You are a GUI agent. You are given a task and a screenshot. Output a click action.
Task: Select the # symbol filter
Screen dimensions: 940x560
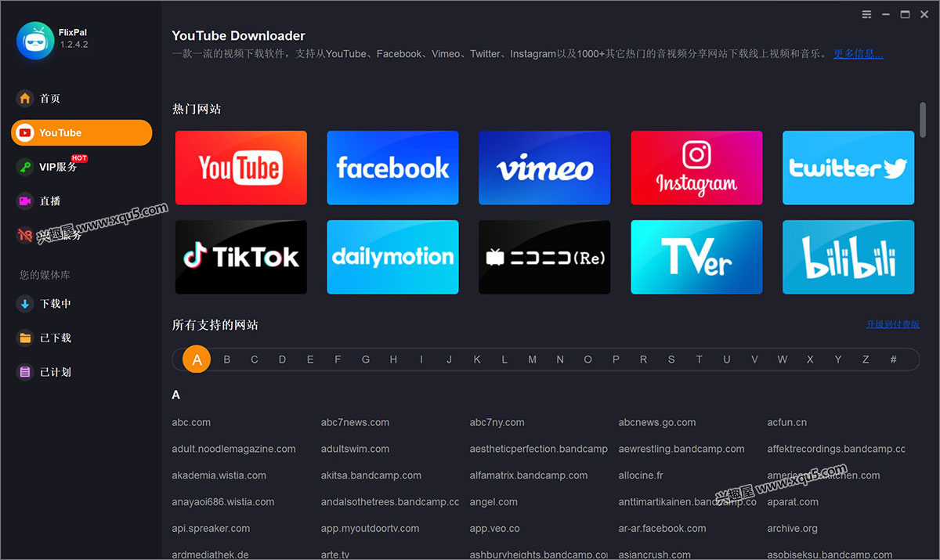click(893, 359)
